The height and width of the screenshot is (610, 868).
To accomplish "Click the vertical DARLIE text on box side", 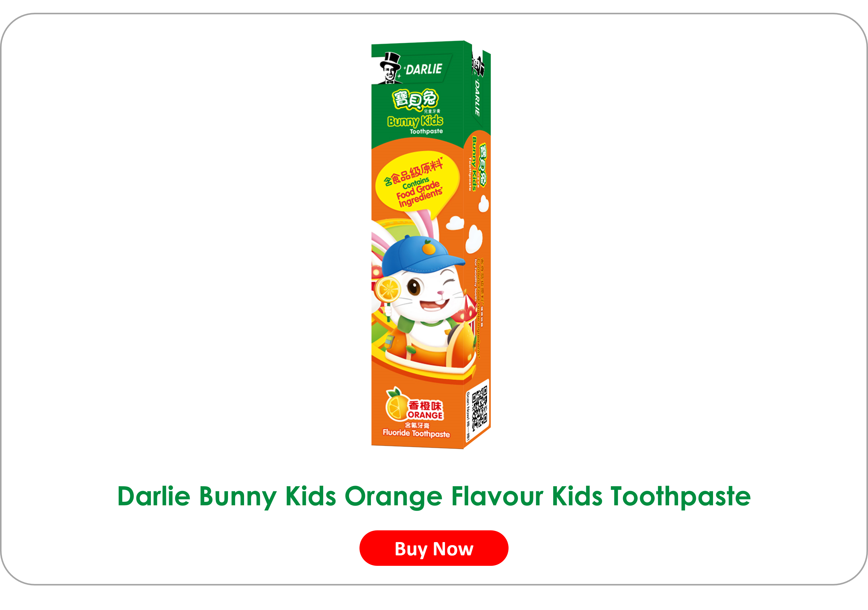I will pos(477,98).
